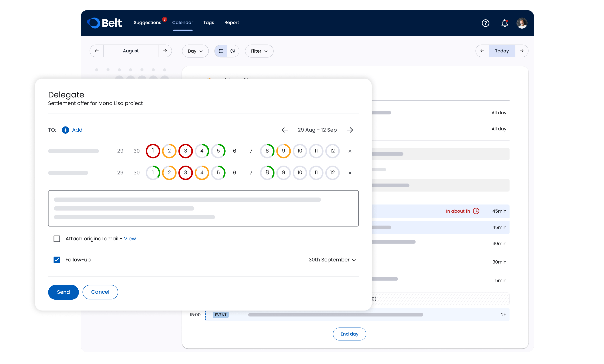The height and width of the screenshot is (364, 604).
Task: Open notifications bell icon
Action: coord(505,23)
